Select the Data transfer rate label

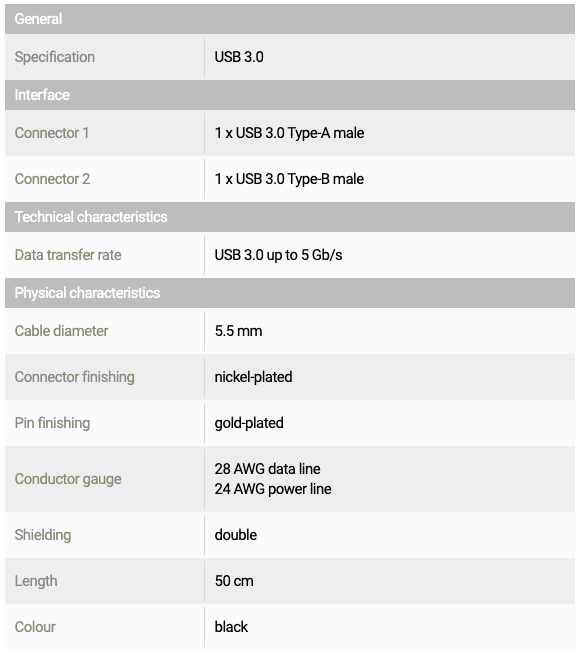pyautogui.click(x=68, y=255)
